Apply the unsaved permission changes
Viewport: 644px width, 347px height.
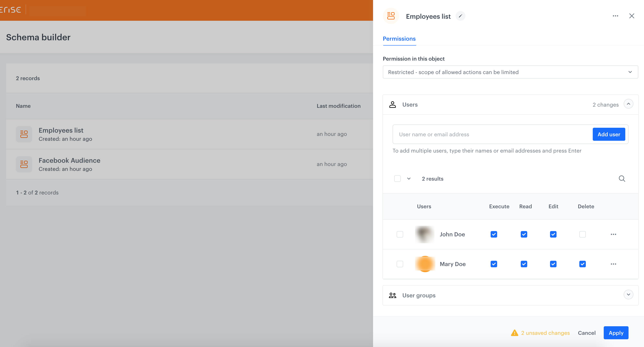616,333
